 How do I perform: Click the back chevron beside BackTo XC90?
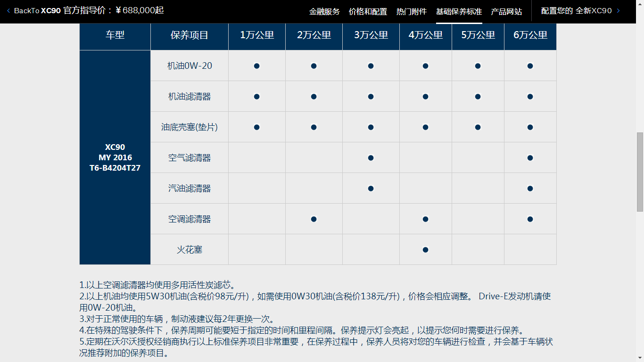point(8,11)
